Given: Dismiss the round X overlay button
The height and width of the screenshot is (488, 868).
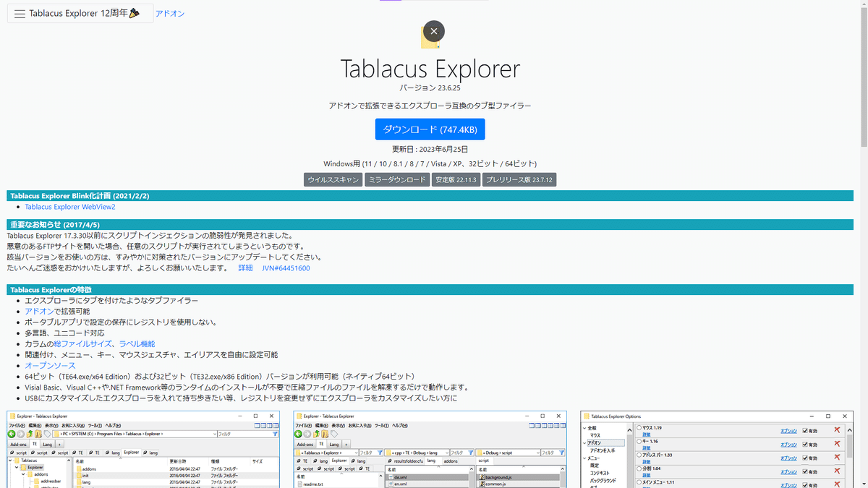Looking at the screenshot, I should [433, 32].
